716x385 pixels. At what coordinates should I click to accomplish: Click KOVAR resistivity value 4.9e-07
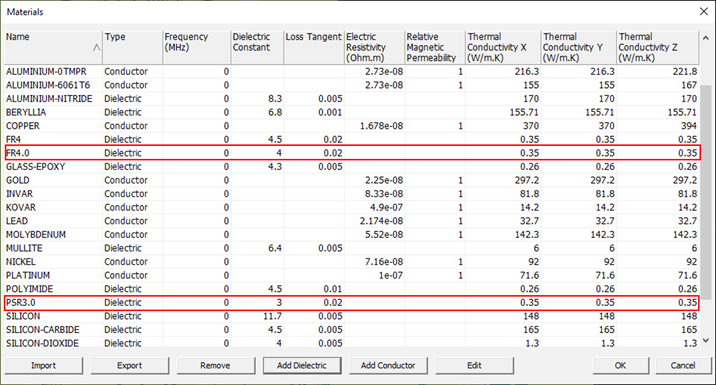[386, 207]
